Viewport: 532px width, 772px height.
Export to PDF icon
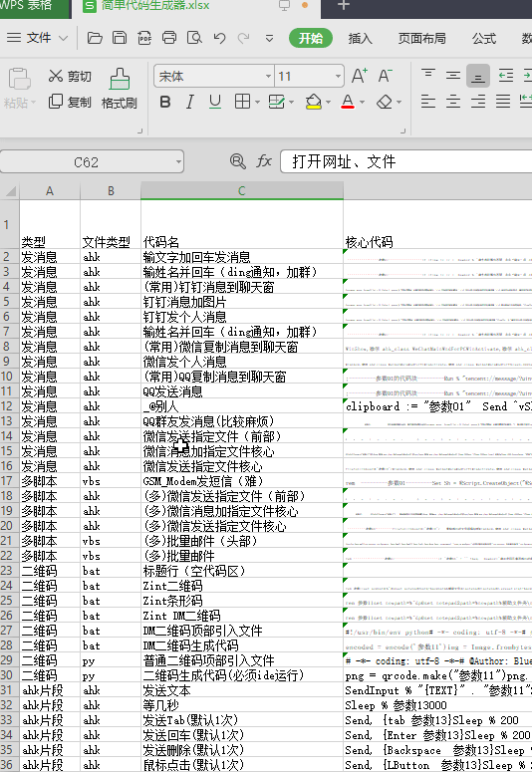tap(144, 38)
